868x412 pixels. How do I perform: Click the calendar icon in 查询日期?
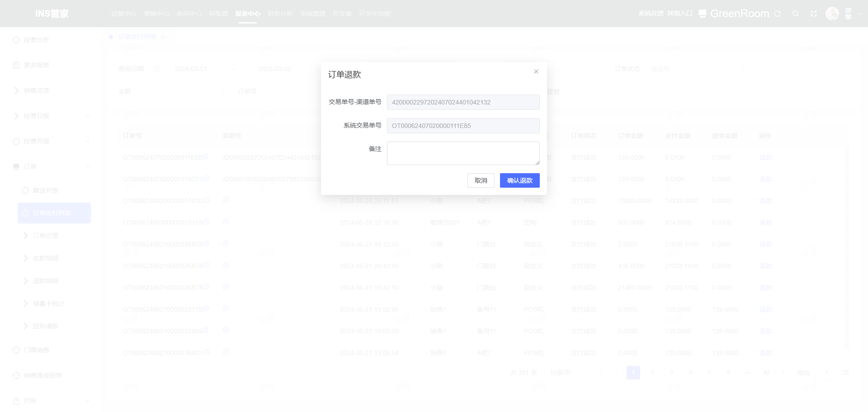click(157, 69)
